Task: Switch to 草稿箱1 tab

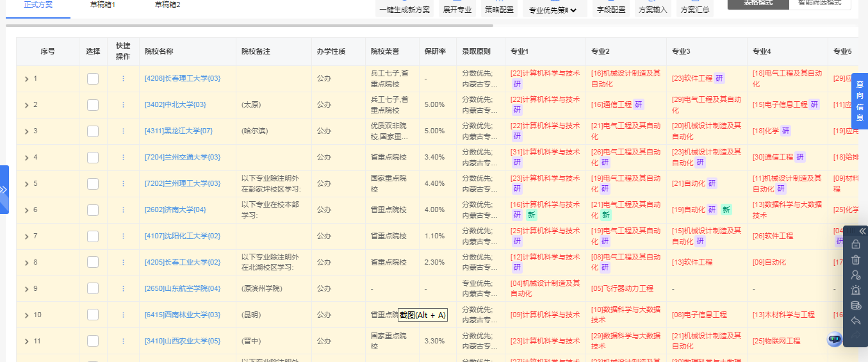Action: [102, 5]
